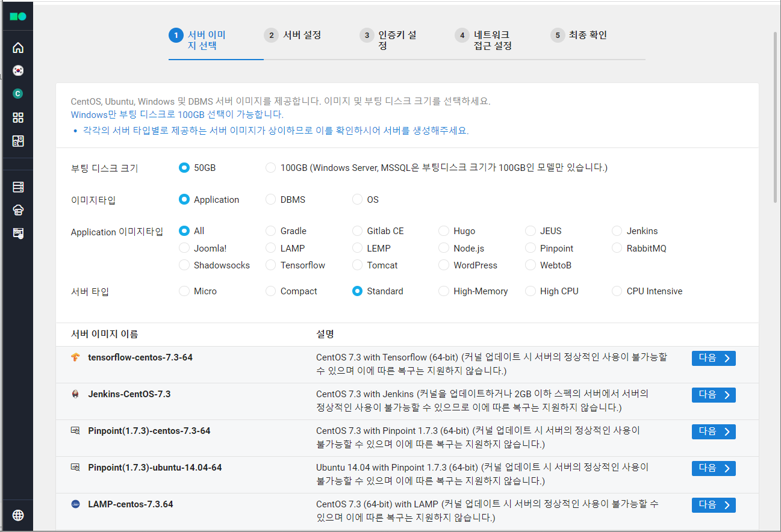Screen dimensions: 781x532
Task: Click the LAMP icon beside LAMP-centos-7.3.64
Action: pos(75,504)
